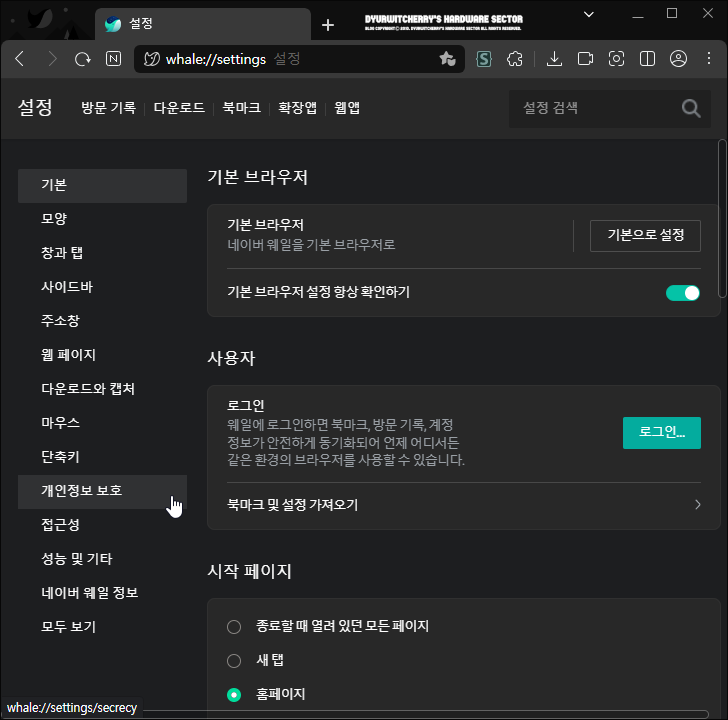Open 다운로드 top menu
Viewport: 728px width, 720px height.
tap(179, 108)
